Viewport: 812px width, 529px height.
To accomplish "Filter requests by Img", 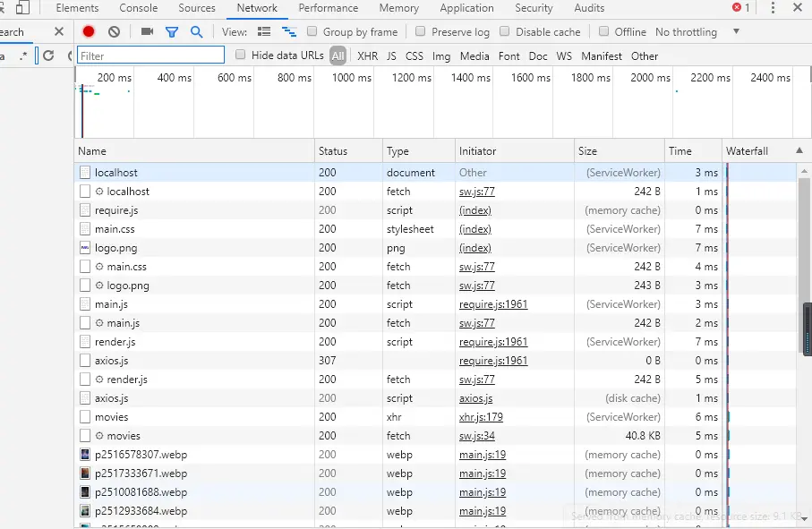I will (441, 55).
